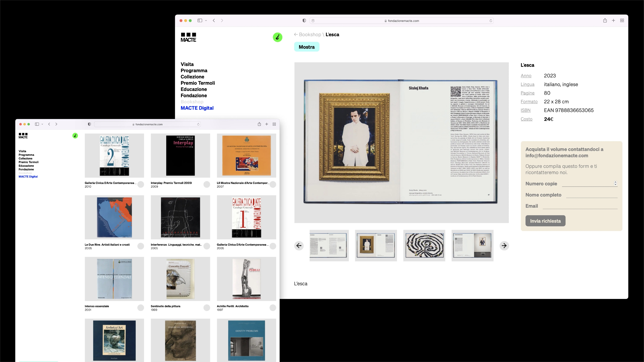Click the next image arrow in the gallery
The image size is (644, 362).
tap(504, 246)
